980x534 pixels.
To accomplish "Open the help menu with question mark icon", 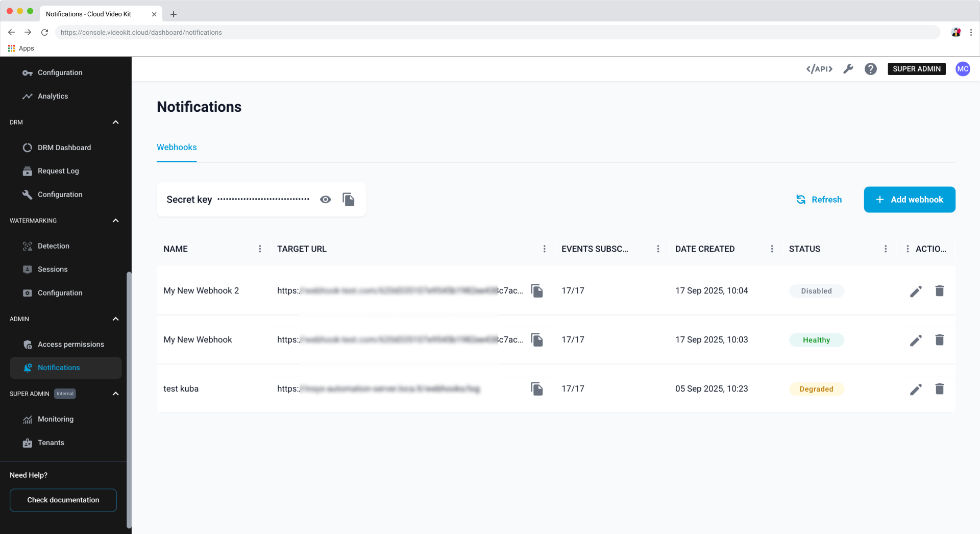I will pyautogui.click(x=870, y=68).
